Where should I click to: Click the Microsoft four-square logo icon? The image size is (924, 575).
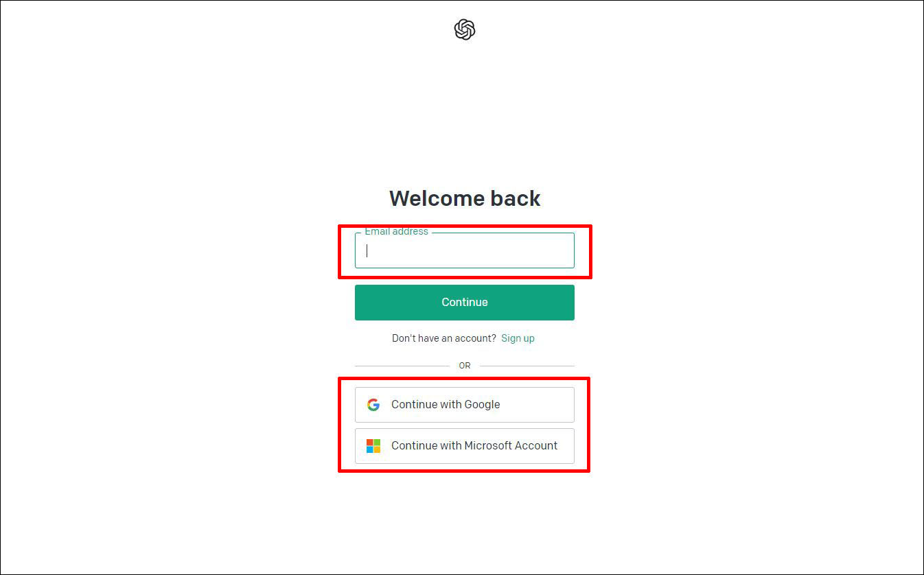coord(373,446)
